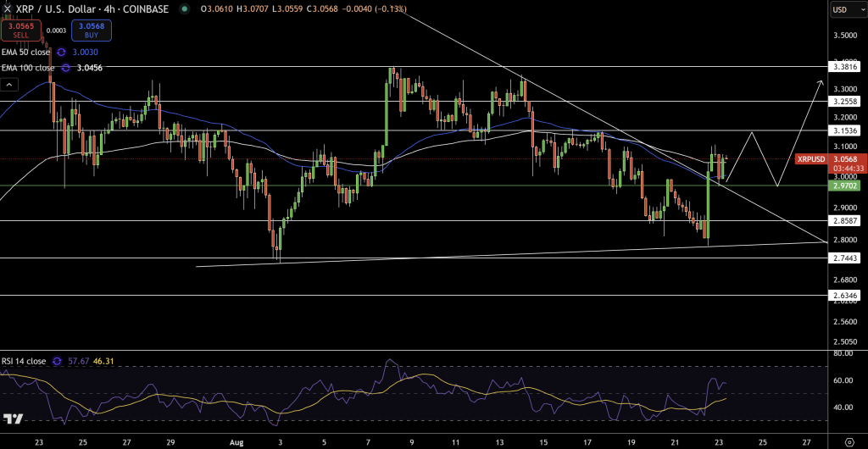868x449 pixels.
Task: Select the EMA 100 close legend label
Action: (x=28, y=68)
